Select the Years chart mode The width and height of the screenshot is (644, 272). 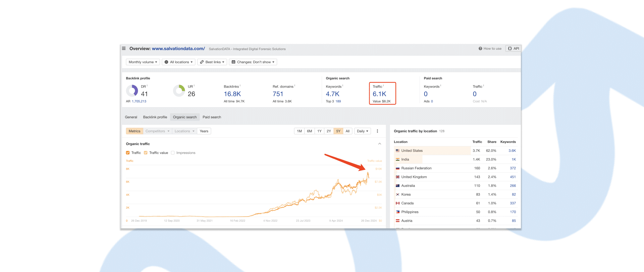(204, 131)
